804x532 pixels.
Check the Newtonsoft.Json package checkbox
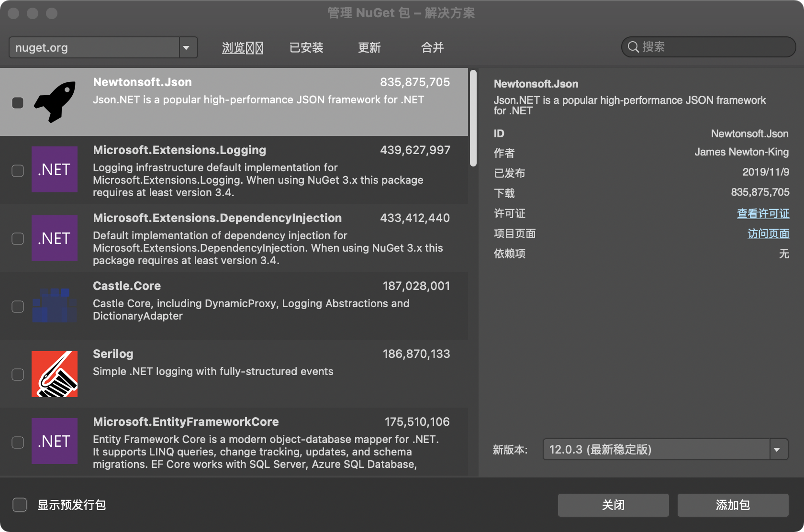[18, 102]
